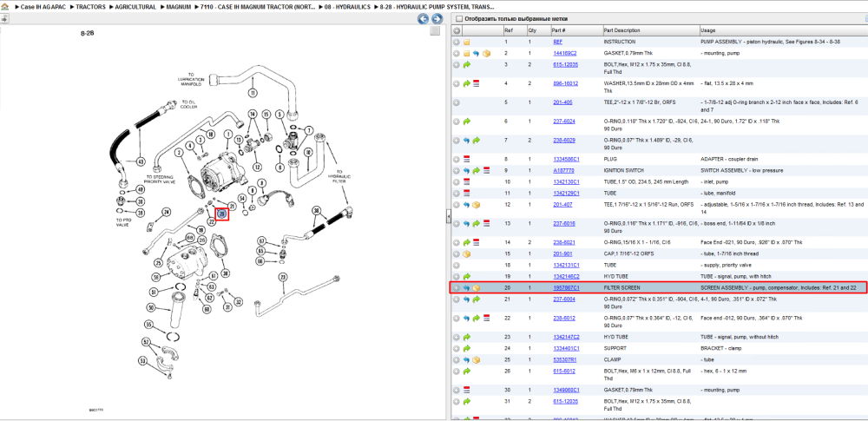This screenshot has width=868, height=421.
Task: Open part number link A187779
Action: click(x=563, y=171)
